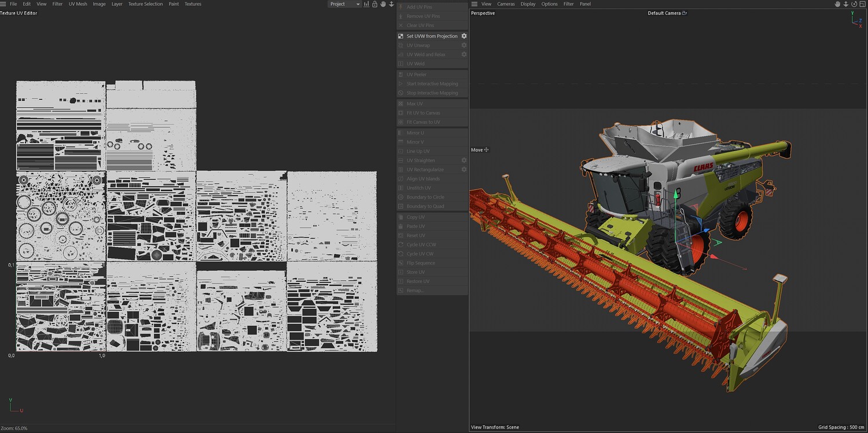Image resolution: width=868 pixels, height=433 pixels.
Task: Open the UV Mesh menu
Action: point(78,4)
